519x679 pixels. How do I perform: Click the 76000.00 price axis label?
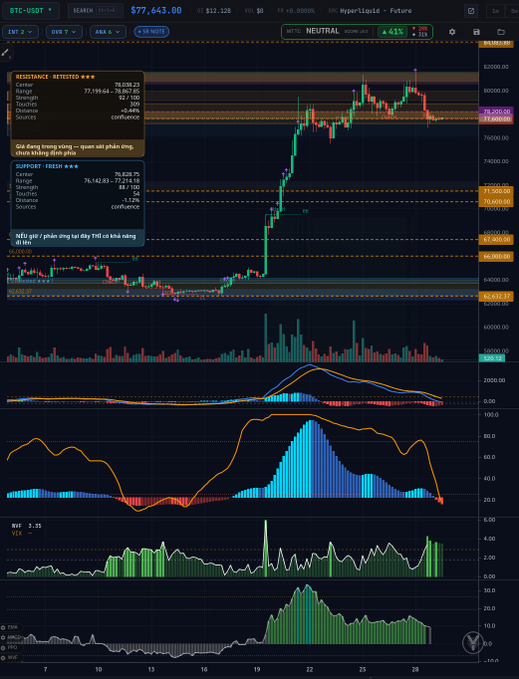[496, 138]
